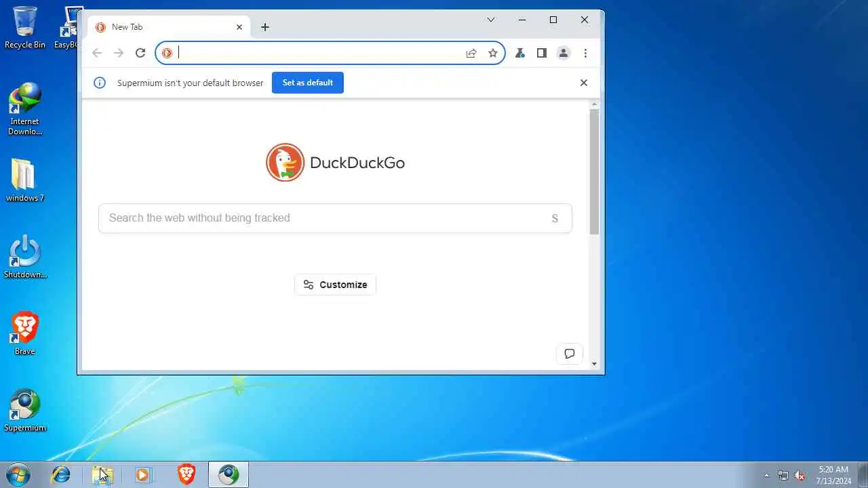This screenshot has width=868, height=488.
Task: Open the network tray icon
Action: click(x=783, y=475)
